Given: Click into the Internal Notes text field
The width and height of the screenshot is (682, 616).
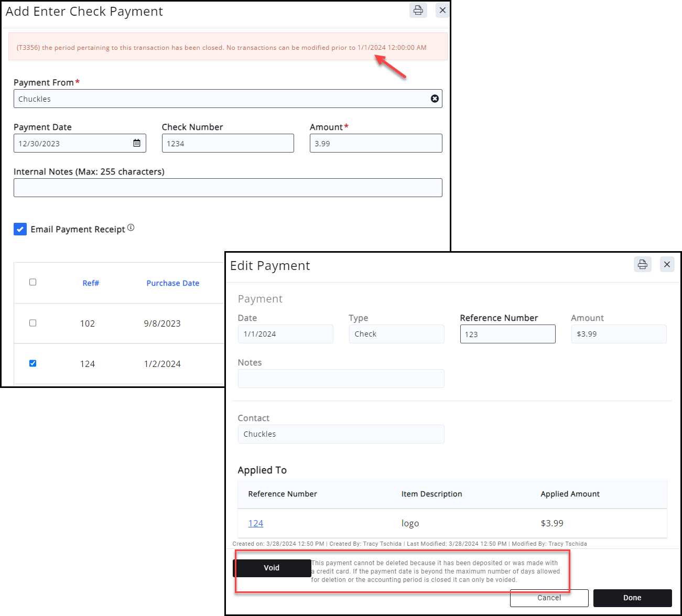Looking at the screenshot, I should (228, 188).
